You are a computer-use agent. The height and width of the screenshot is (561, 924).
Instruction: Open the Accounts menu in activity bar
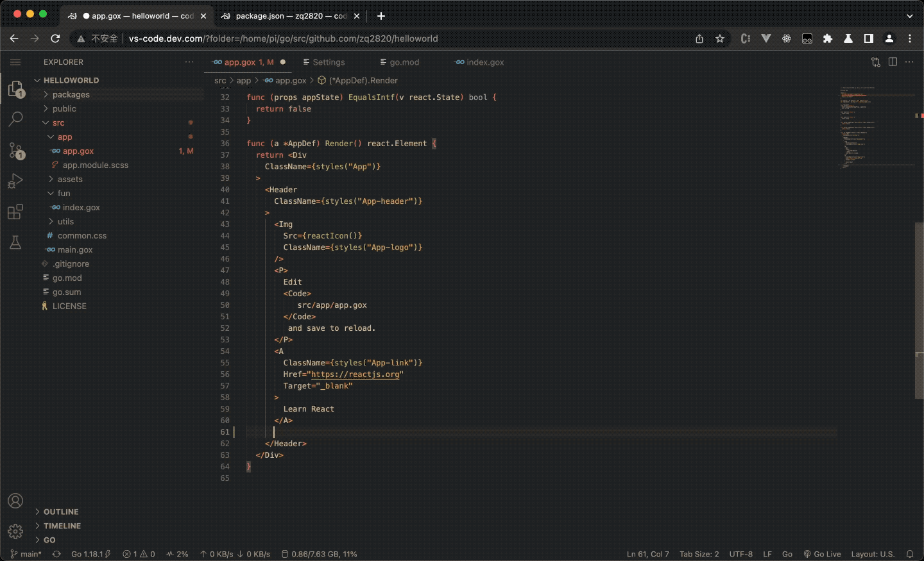pyautogui.click(x=15, y=501)
